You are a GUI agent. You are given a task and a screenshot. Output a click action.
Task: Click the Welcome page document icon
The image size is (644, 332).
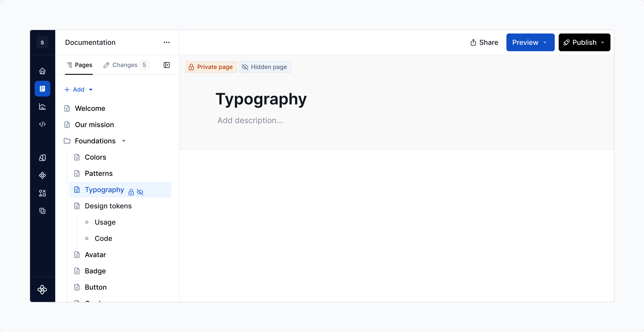tap(67, 108)
